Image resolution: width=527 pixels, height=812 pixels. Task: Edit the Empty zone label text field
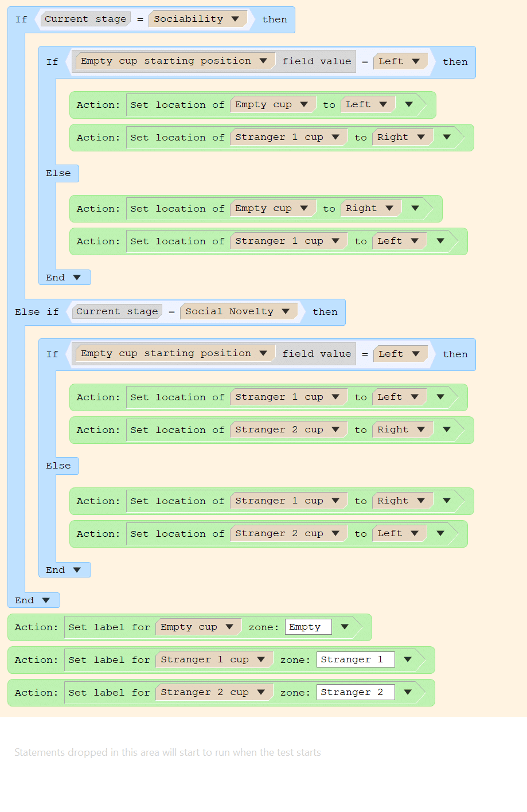pyautogui.click(x=308, y=627)
